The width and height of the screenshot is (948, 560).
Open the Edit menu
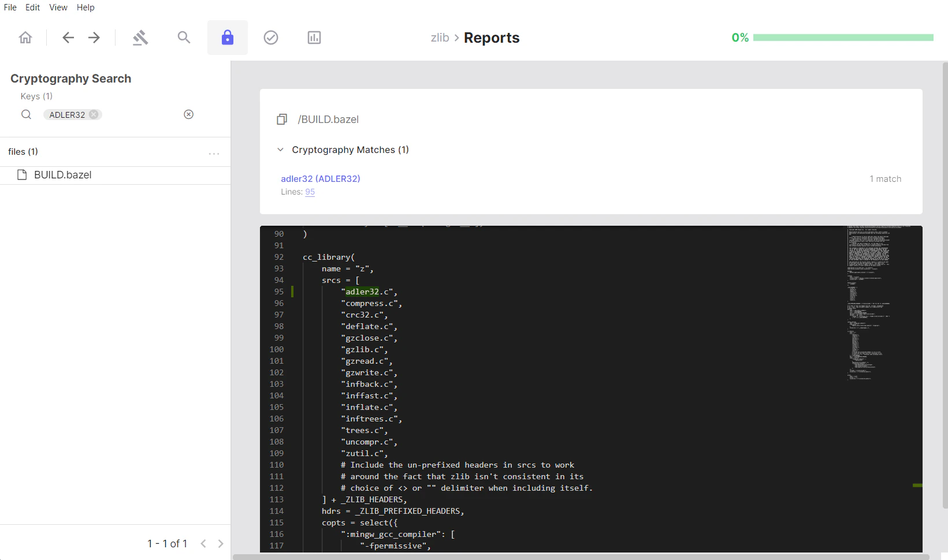coord(32,8)
